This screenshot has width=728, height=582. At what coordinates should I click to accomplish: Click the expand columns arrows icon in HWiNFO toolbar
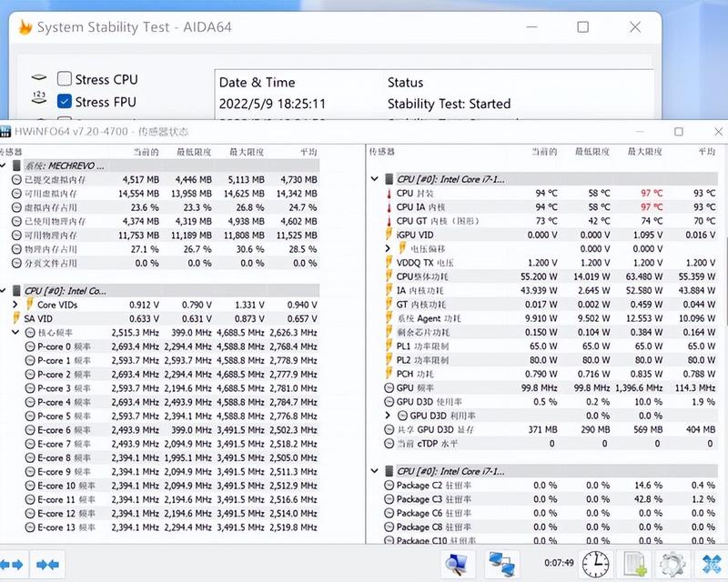point(12,565)
